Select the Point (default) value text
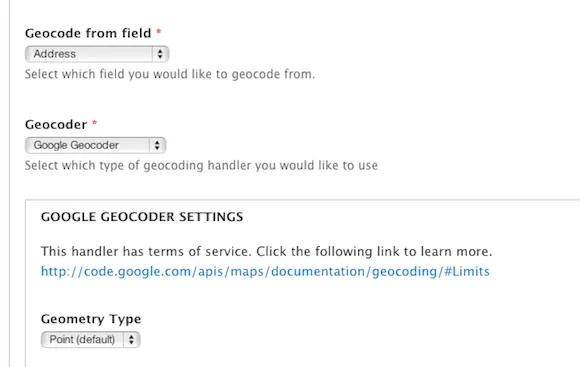580x367 pixels. click(x=82, y=340)
